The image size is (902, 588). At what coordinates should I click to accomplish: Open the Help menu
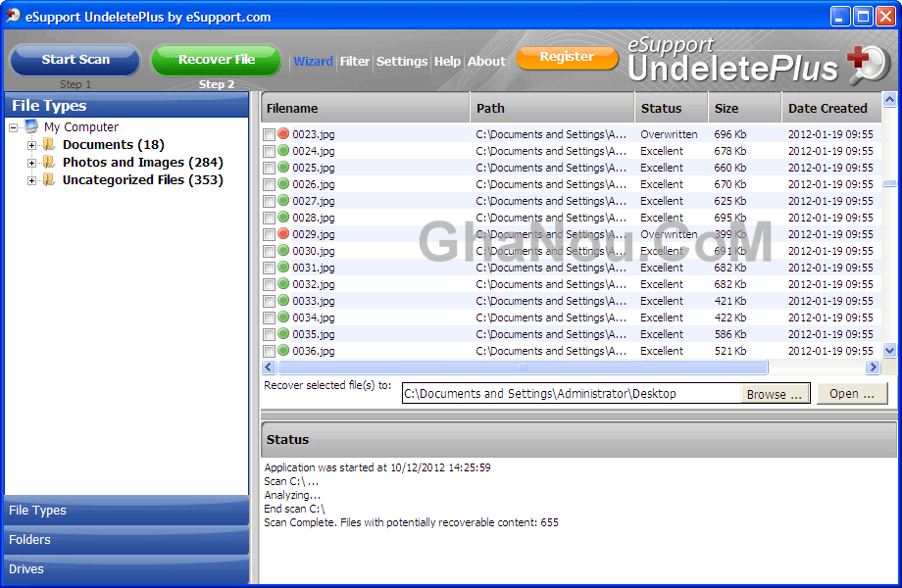pos(447,61)
